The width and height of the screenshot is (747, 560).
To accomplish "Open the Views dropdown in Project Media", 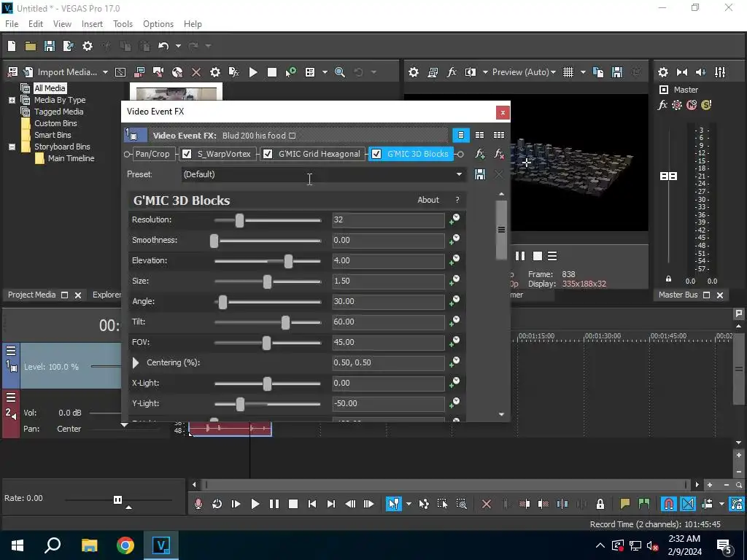I will click(325, 72).
